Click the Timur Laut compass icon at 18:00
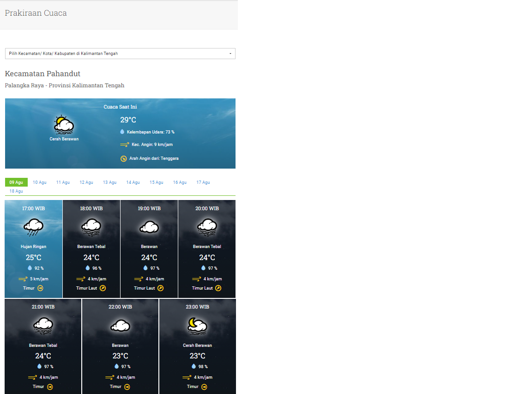Image resolution: width=532 pixels, height=394 pixels. coord(103,288)
